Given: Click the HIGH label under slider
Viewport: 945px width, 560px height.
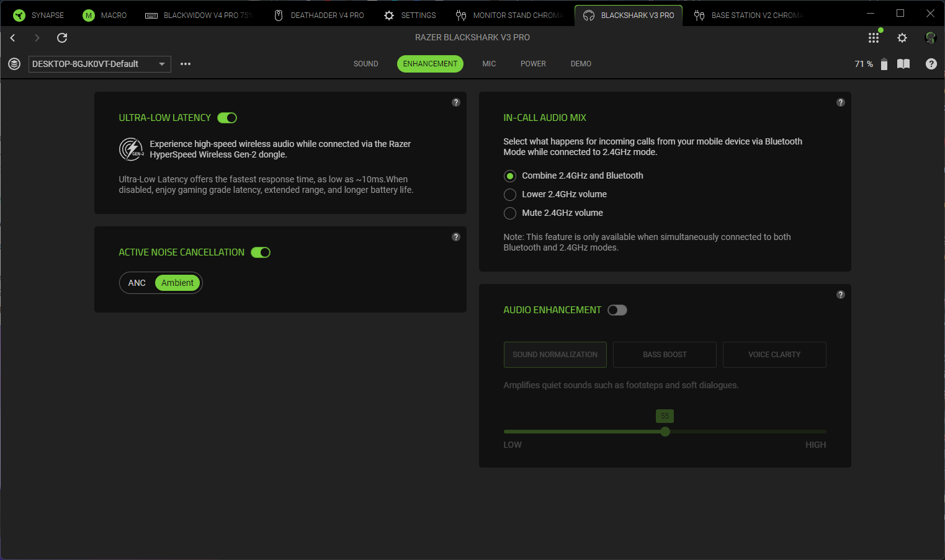Looking at the screenshot, I should click(x=816, y=445).
